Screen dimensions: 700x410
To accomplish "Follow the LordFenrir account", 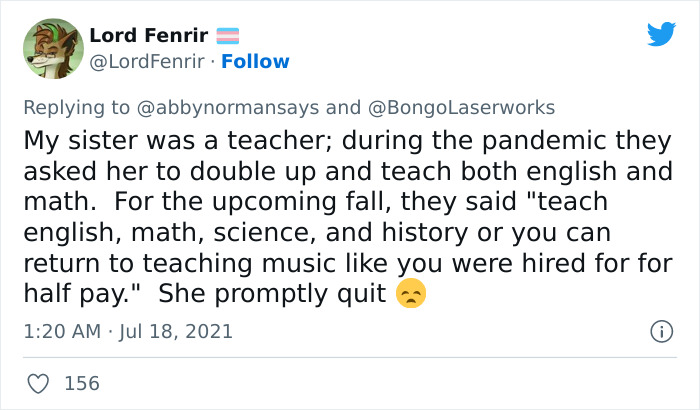I will (255, 62).
